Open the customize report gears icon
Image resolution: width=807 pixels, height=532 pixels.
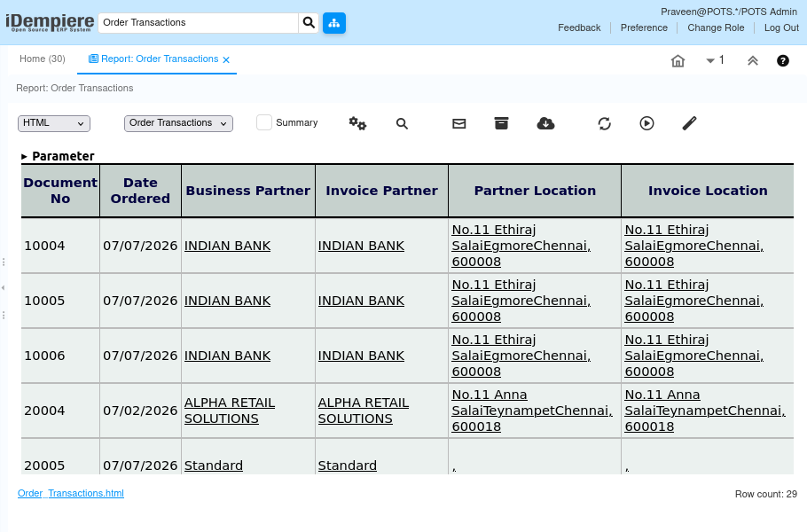tap(357, 123)
